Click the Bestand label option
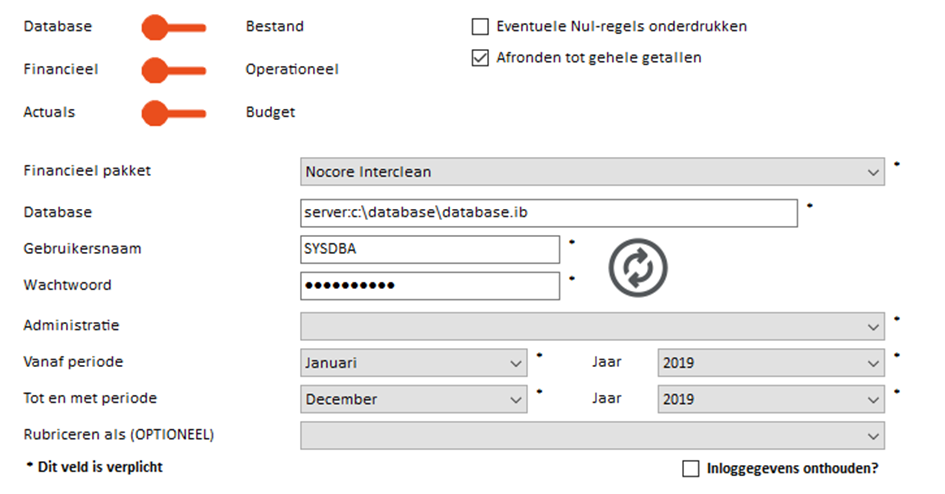 pos(275,27)
